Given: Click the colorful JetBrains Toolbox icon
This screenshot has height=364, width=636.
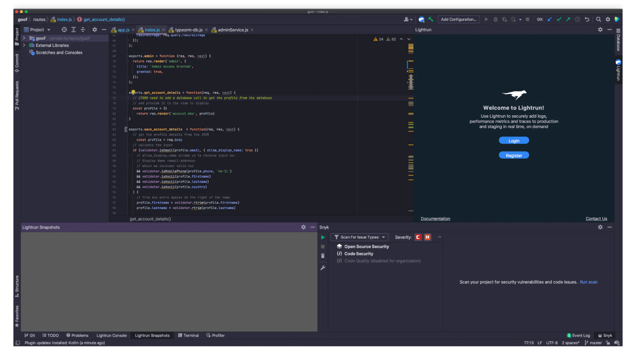Looking at the screenshot, I should pyautogui.click(x=617, y=19).
